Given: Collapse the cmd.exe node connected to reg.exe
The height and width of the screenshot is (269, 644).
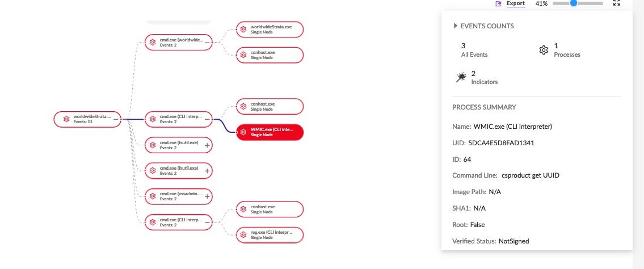Looking at the screenshot, I should pos(208,222).
